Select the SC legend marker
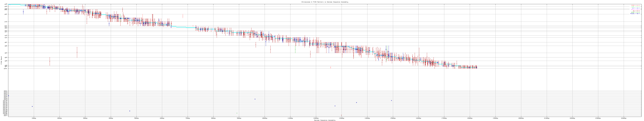644x121 pixels. pos(637,11)
